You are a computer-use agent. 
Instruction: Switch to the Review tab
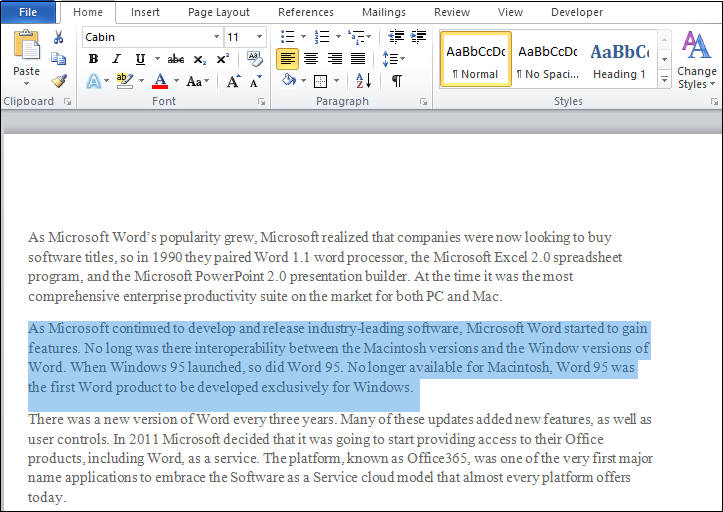coord(452,12)
